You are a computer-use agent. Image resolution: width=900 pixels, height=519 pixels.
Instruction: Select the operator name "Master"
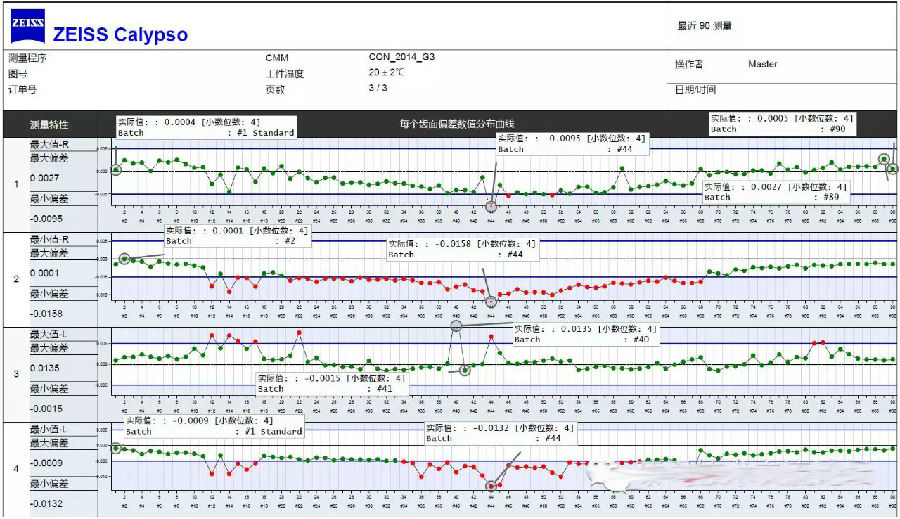pyautogui.click(x=763, y=64)
